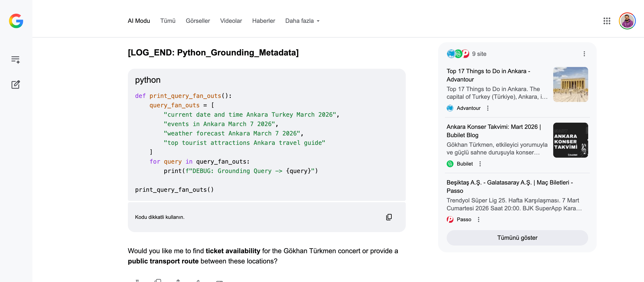
Task: Click the Passo source name
Action: pos(464,219)
